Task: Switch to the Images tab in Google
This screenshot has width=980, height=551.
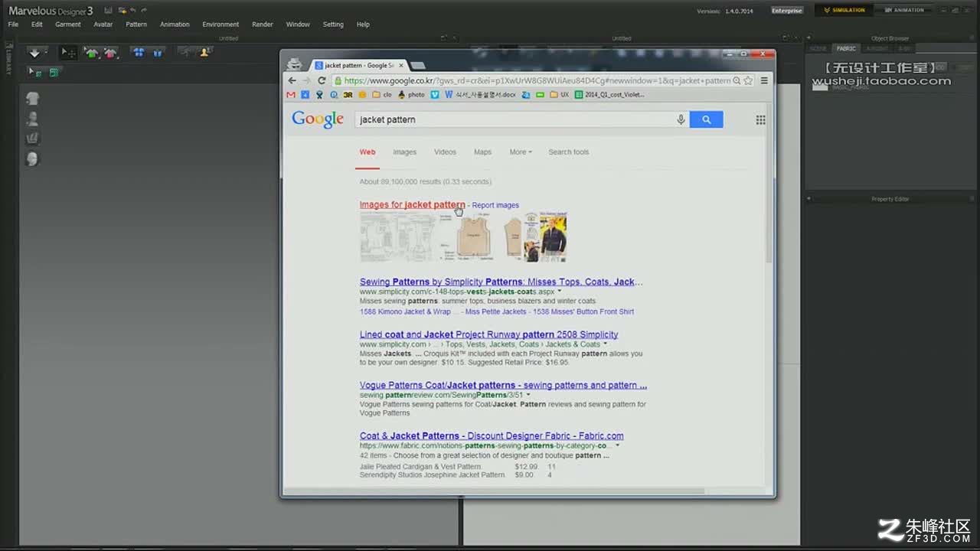Action: (404, 152)
